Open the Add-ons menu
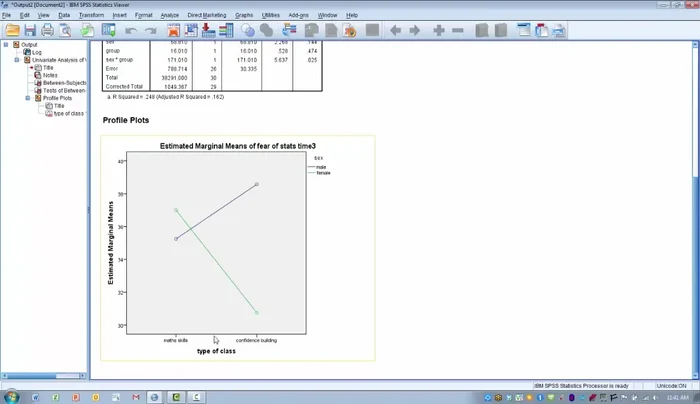The height and width of the screenshot is (404, 700). click(x=298, y=15)
